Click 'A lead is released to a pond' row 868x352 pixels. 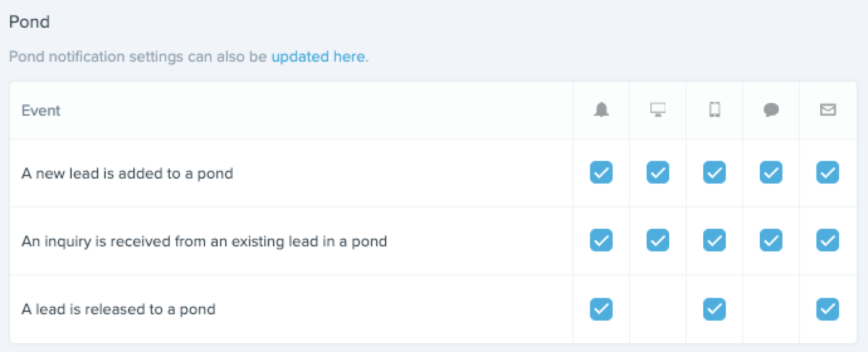433,309
